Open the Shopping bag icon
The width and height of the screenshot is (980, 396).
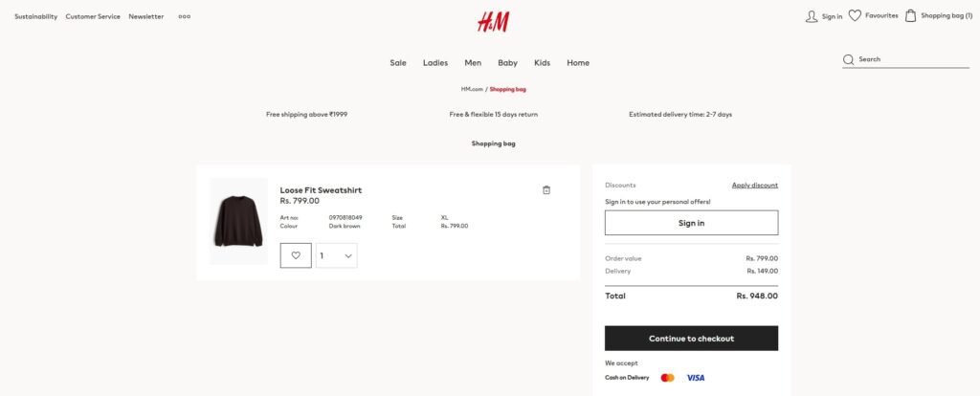click(x=911, y=15)
